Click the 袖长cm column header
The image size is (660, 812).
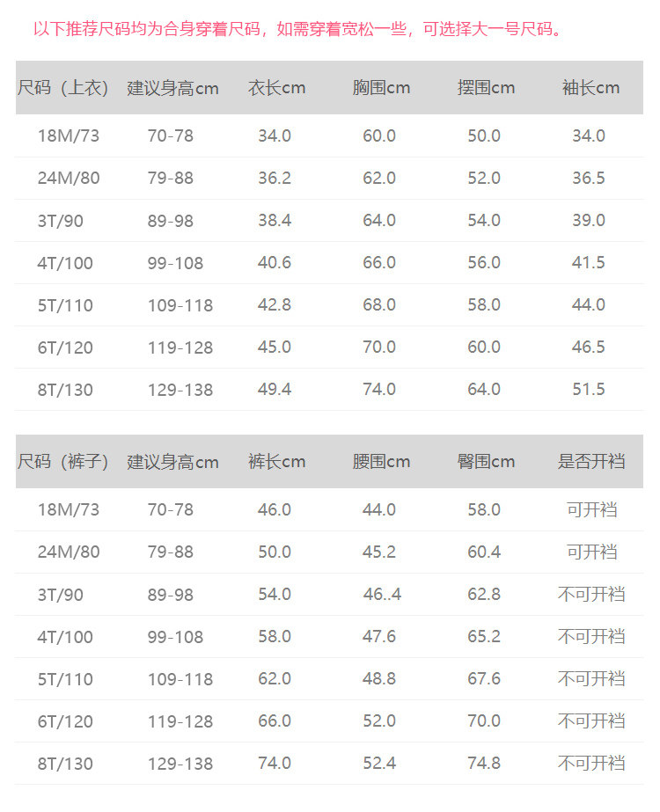point(590,88)
